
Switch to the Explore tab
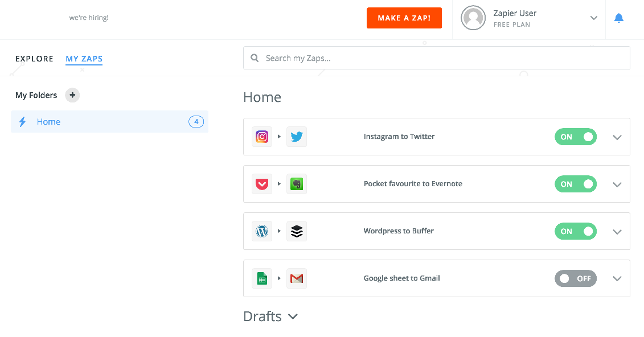coord(35,59)
